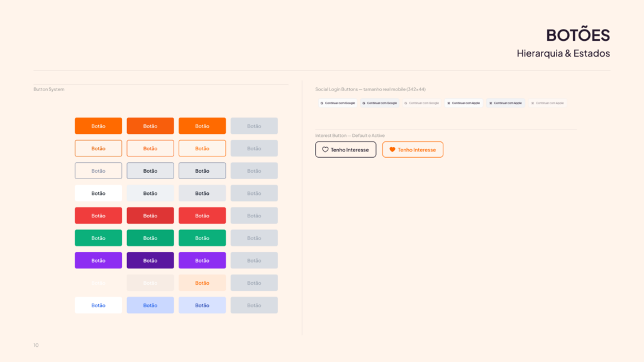Click the gray-outlined Botão button with gray text

(x=98, y=171)
